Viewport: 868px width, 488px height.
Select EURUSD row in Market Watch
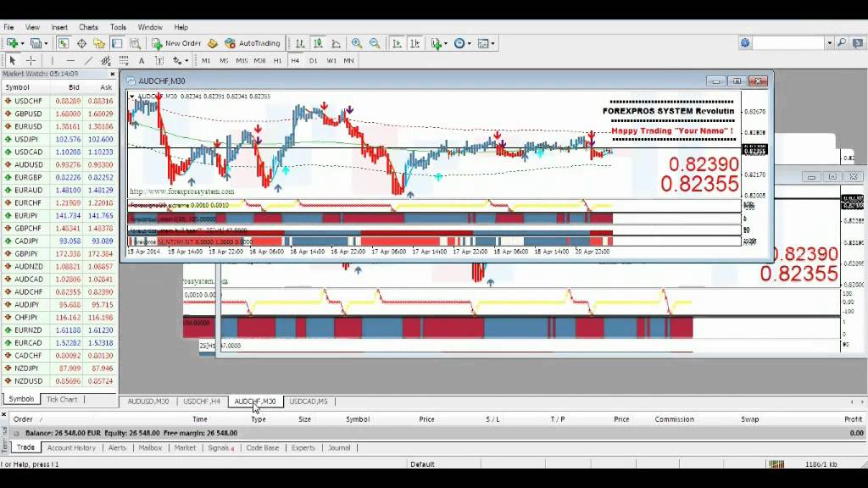tap(59, 126)
